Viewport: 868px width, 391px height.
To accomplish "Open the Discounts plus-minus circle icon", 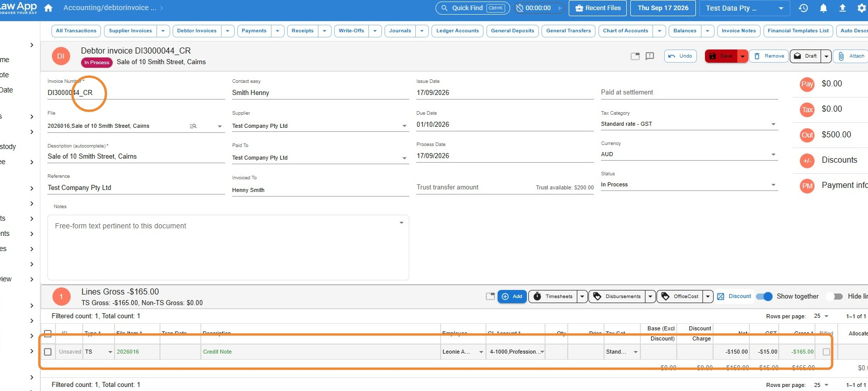I will pos(807,161).
